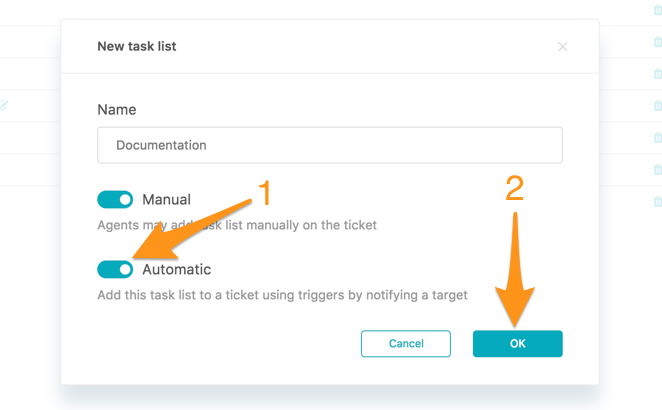Confirm the task list with OK
This screenshot has width=662, height=410.
518,344
